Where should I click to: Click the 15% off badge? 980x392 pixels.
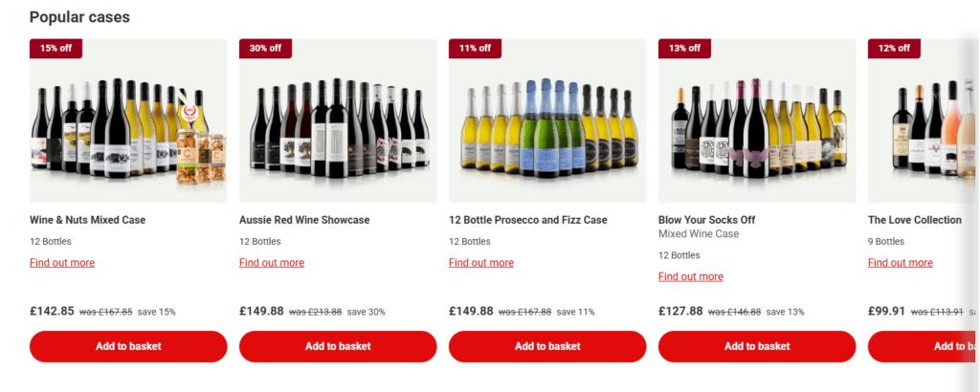56,48
